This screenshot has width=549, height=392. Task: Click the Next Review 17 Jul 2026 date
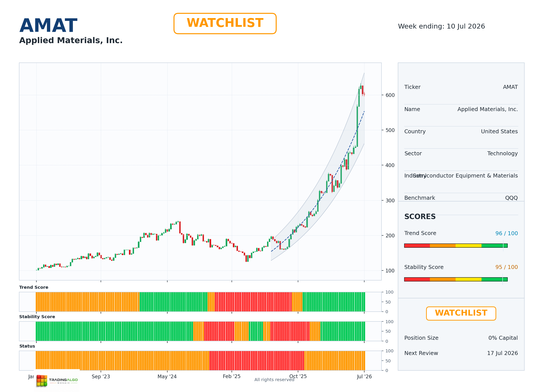pyautogui.click(x=502, y=353)
